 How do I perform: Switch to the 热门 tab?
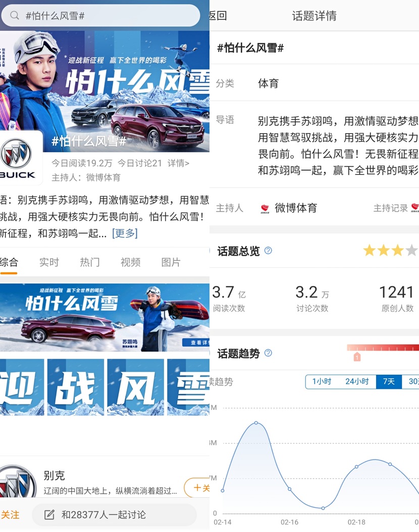click(90, 262)
